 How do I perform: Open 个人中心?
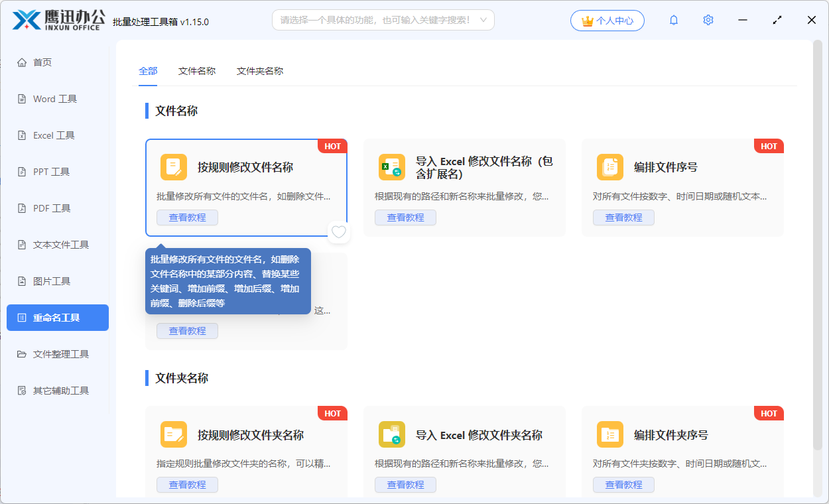(x=607, y=20)
